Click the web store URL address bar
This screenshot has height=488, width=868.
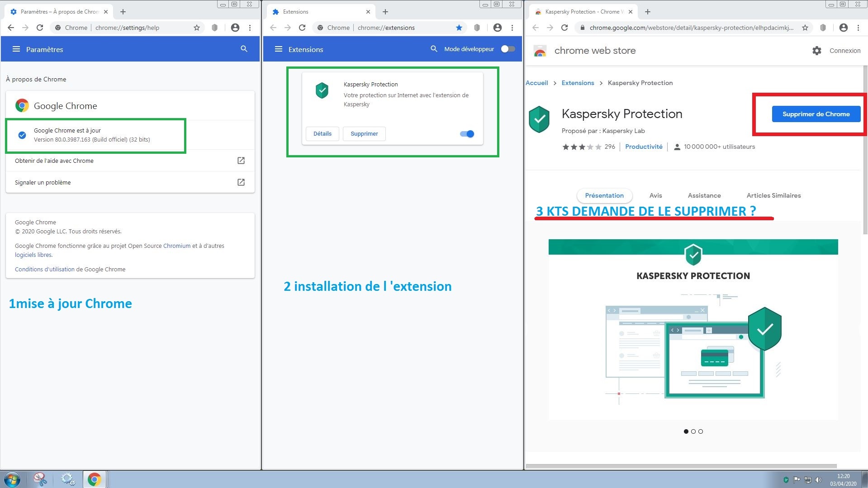694,28
